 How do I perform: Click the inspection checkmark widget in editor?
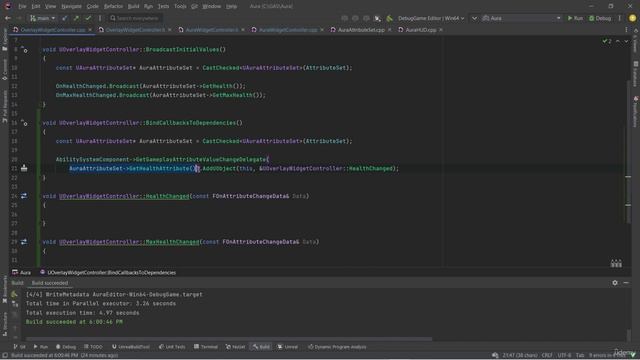[607, 41]
